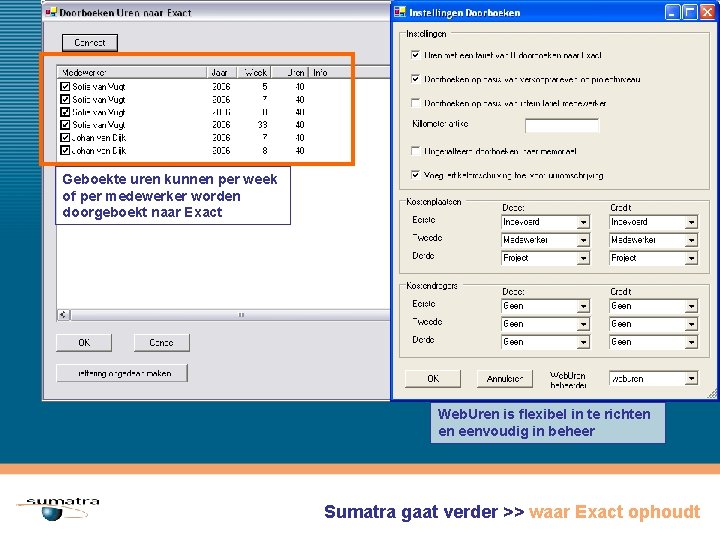Open Kostendragers Tweede Credit 'Geen' dropdown
The height and width of the screenshot is (540, 720).
691,324
